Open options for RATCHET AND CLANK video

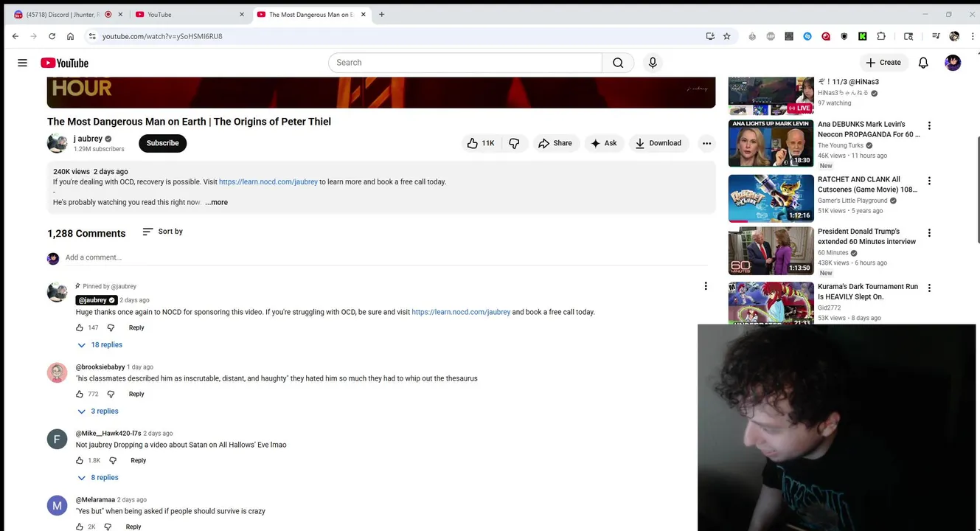point(929,181)
